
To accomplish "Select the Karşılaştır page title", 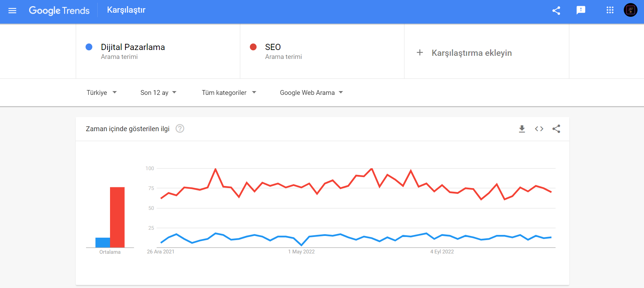I will [126, 10].
